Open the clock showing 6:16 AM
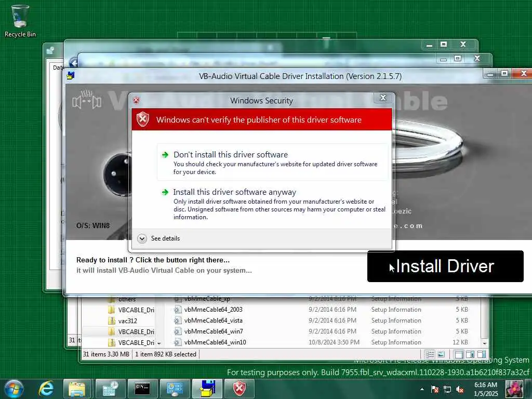Screen dimensions: 532x399 (x=486, y=389)
